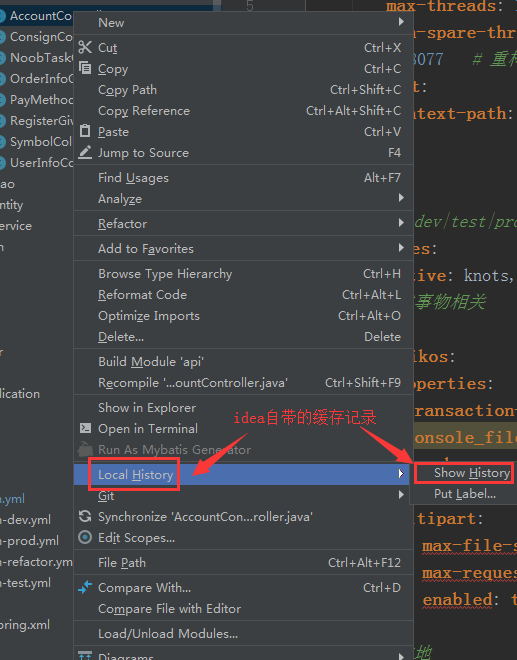The width and height of the screenshot is (517, 660).
Task: Select AccountCo file in project tree
Action: click(41, 16)
